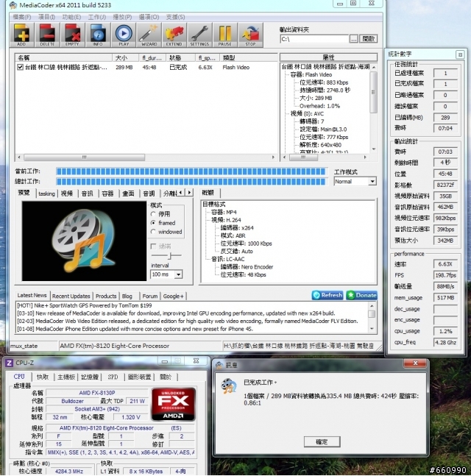Click the browse (...) output folder button
Image resolution: width=471 pixels, height=476 pixels.
click(353, 39)
